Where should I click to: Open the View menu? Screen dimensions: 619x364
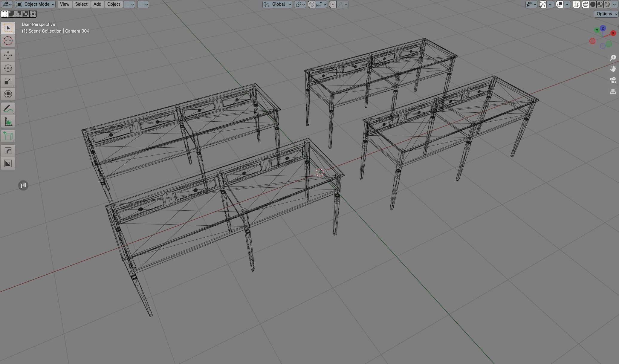pos(65,4)
